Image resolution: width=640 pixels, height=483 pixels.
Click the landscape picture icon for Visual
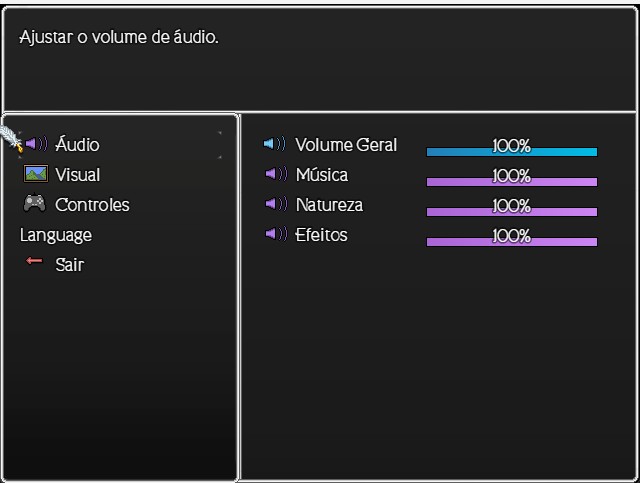click(x=36, y=174)
